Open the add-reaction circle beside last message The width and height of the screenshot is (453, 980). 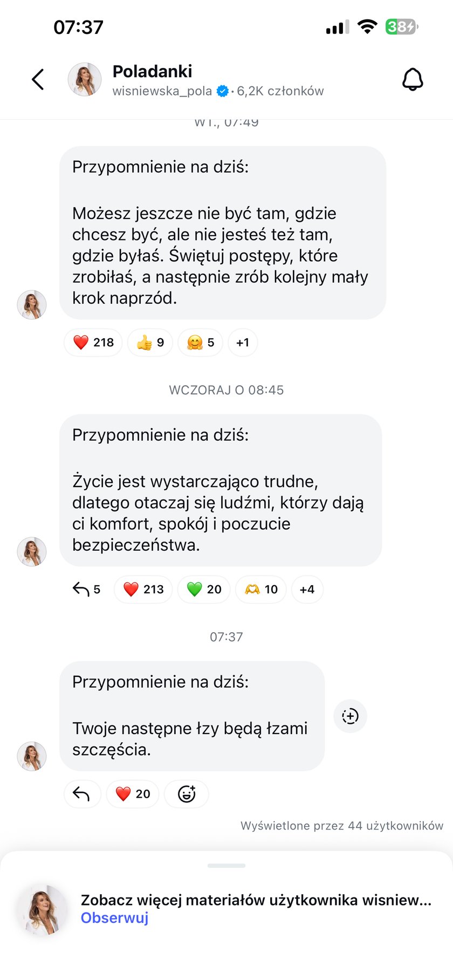(x=350, y=716)
